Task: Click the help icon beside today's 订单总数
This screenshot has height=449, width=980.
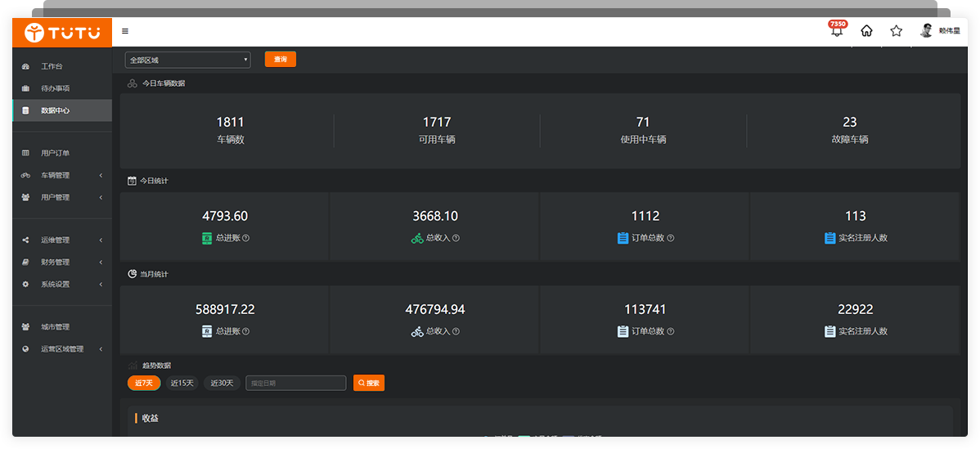Action: [x=671, y=238]
